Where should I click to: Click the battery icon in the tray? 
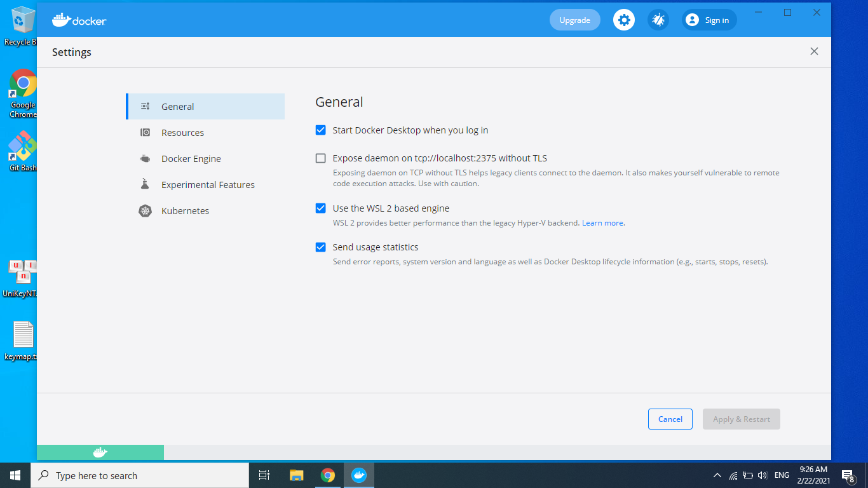tap(748, 475)
